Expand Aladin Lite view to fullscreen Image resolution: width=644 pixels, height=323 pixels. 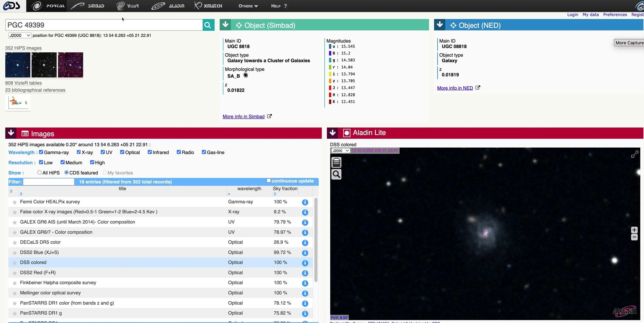coord(635,154)
